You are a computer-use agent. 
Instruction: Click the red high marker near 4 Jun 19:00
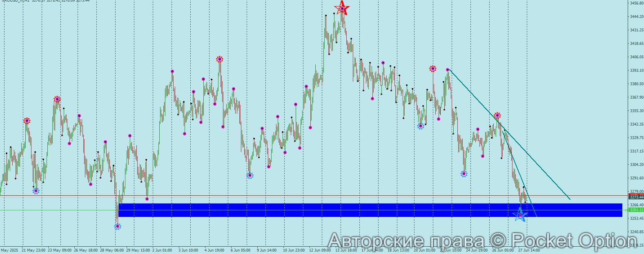220,59
